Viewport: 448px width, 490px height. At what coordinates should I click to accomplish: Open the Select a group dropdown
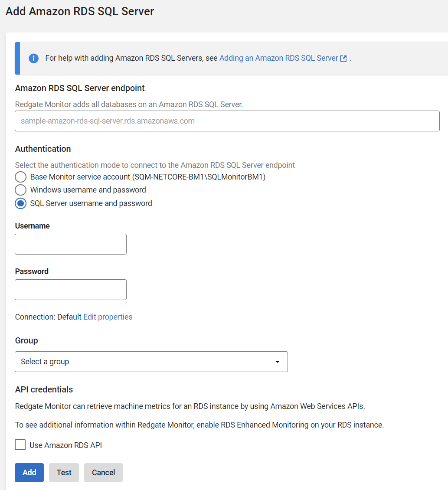click(151, 362)
